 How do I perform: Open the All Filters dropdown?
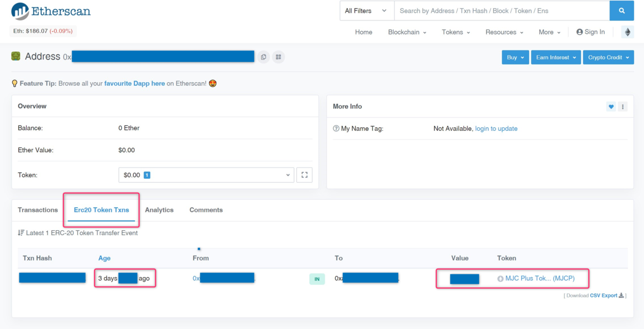tap(367, 11)
